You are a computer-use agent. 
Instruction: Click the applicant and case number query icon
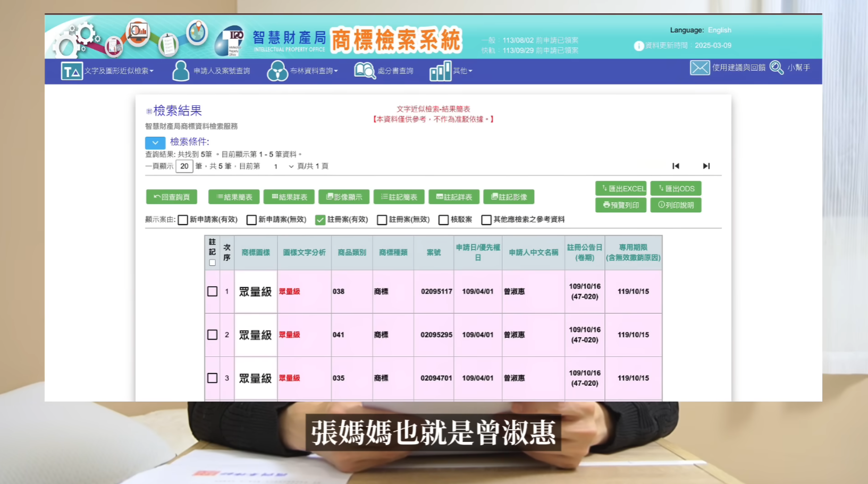(181, 71)
